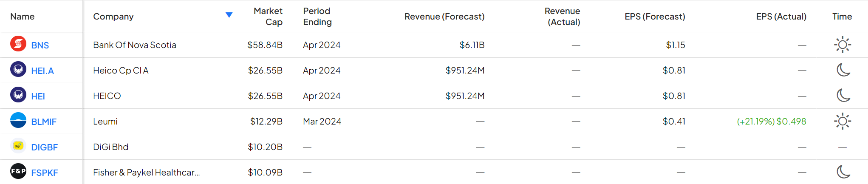
Task: Open the BLMIF ticker link
Action: pyautogui.click(x=44, y=122)
